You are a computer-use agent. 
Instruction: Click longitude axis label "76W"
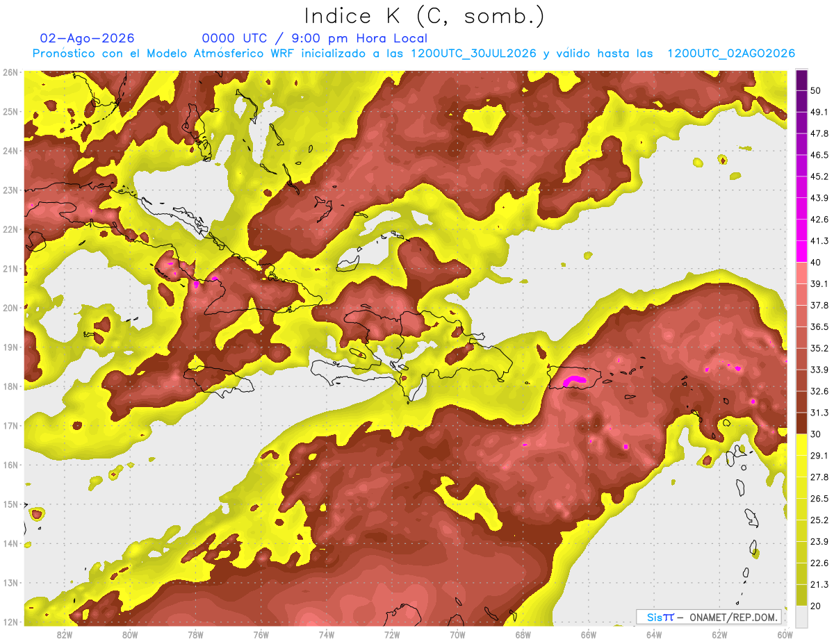pos(261,635)
